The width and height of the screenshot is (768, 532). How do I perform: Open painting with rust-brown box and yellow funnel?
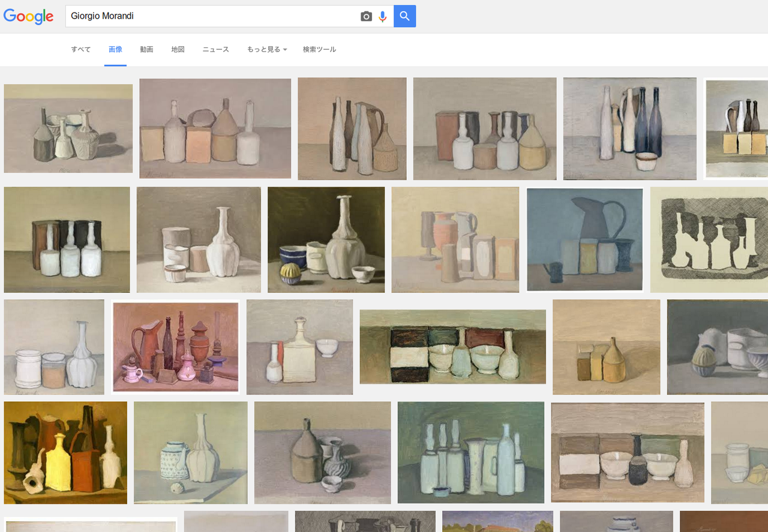[485, 128]
